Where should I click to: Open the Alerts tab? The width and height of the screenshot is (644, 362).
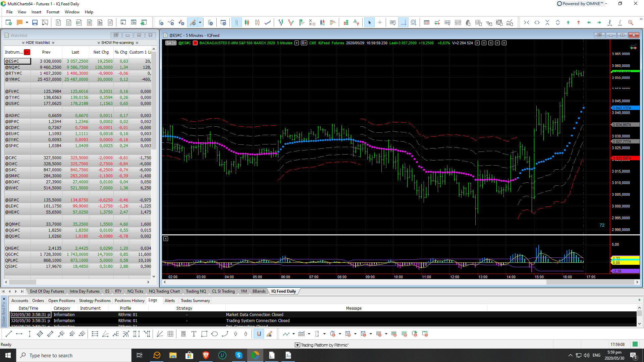(170, 301)
